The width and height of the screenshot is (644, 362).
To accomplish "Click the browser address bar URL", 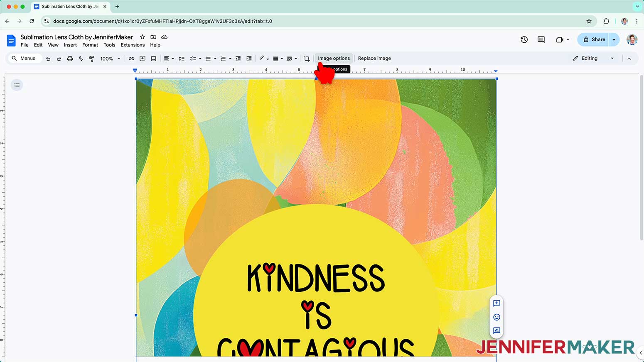I will click(162, 21).
